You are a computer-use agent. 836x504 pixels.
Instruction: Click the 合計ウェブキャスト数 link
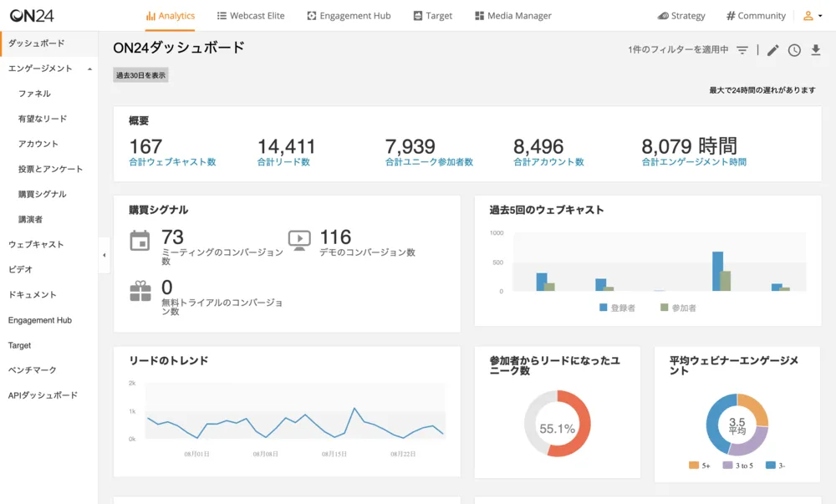point(172,162)
